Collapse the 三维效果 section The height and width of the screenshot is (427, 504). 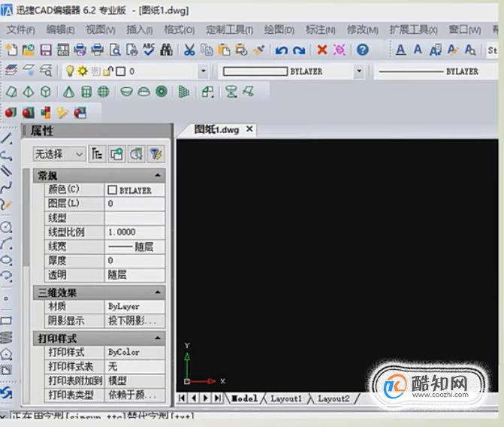pos(158,292)
